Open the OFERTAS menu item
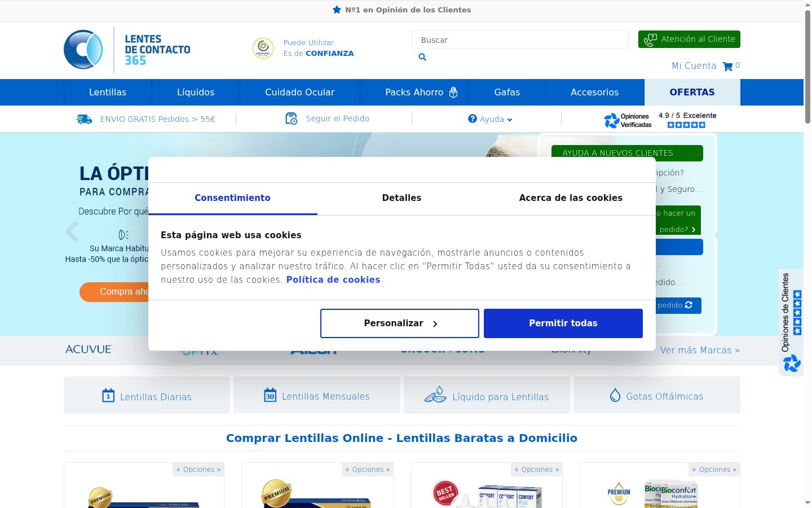 pos(692,93)
